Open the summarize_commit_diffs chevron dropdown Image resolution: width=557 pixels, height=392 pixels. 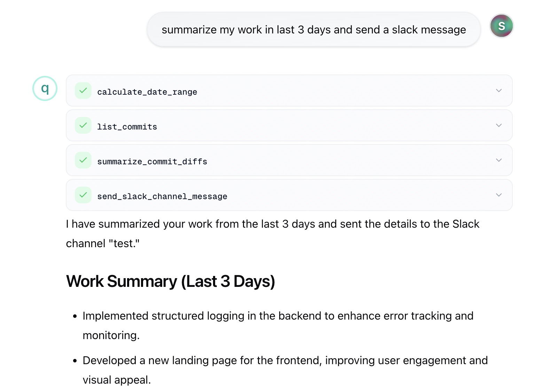point(499,160)
